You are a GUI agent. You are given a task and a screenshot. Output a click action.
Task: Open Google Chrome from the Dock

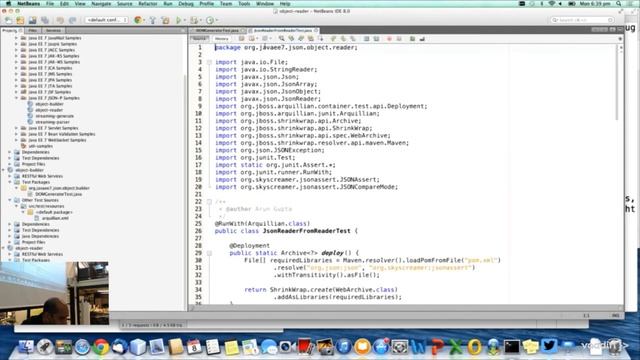click(100, 347)
